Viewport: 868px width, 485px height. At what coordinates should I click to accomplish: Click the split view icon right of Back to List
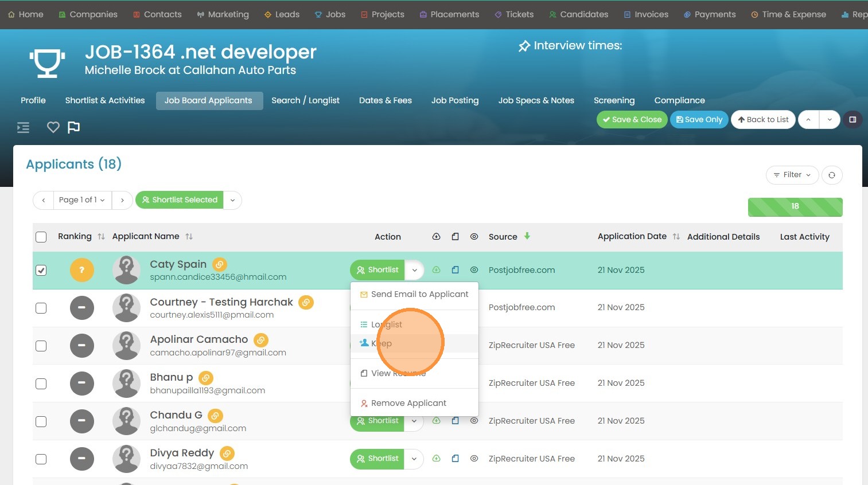853,120
